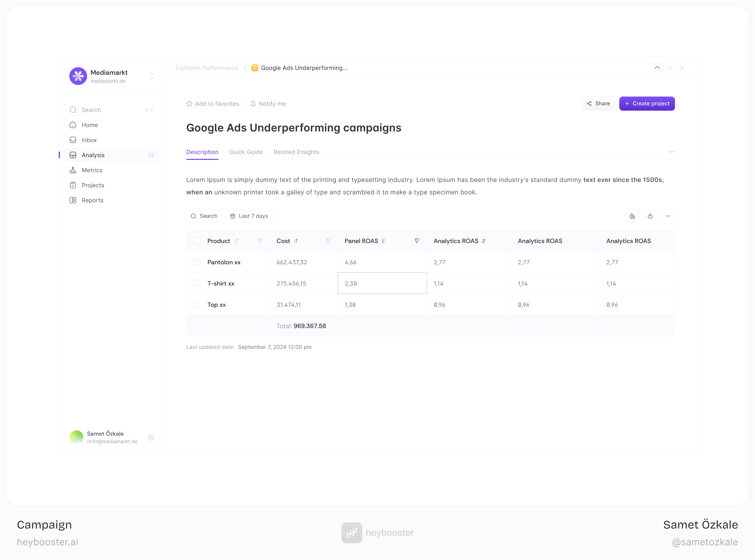Expand the Mediamarkt workspace switcher

click(x=152, y=76)
